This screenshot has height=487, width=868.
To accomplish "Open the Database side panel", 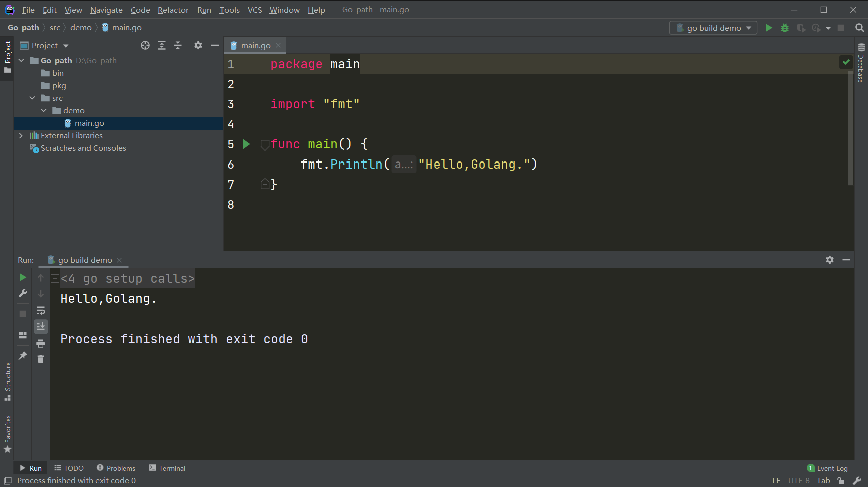I will tap(861, 63).
